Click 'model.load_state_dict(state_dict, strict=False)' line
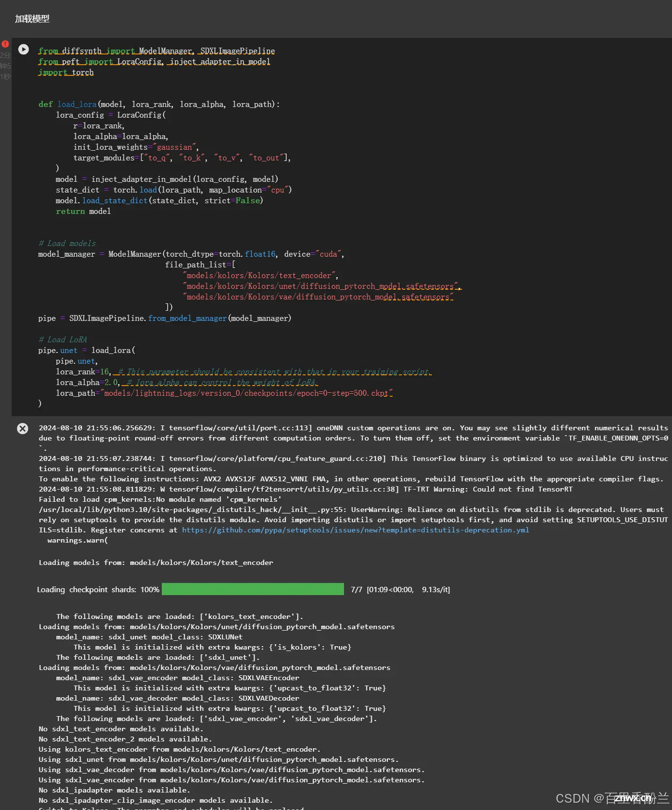Screen dimensions: 672x810 pos(159,201)
